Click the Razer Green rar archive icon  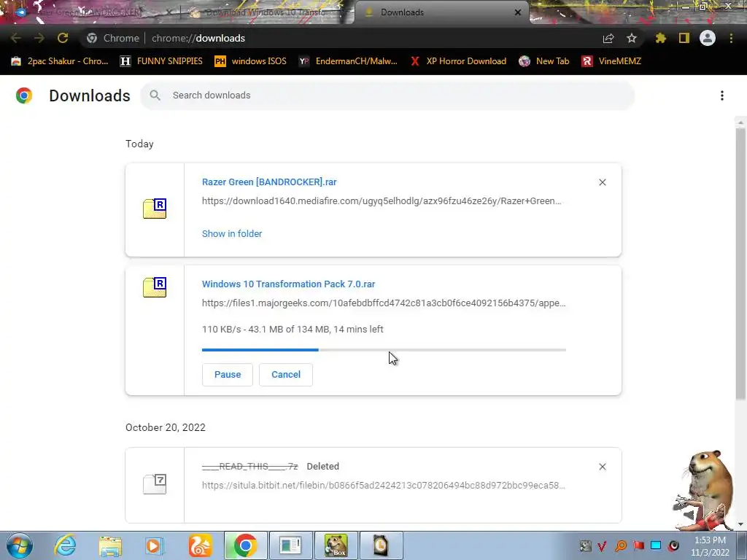(x=155, y=209)
